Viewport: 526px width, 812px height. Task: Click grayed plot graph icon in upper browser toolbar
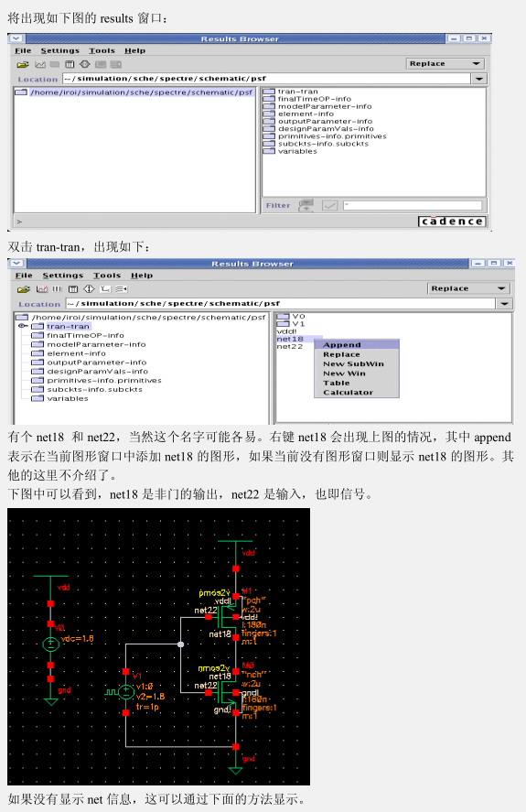(40, 64)
